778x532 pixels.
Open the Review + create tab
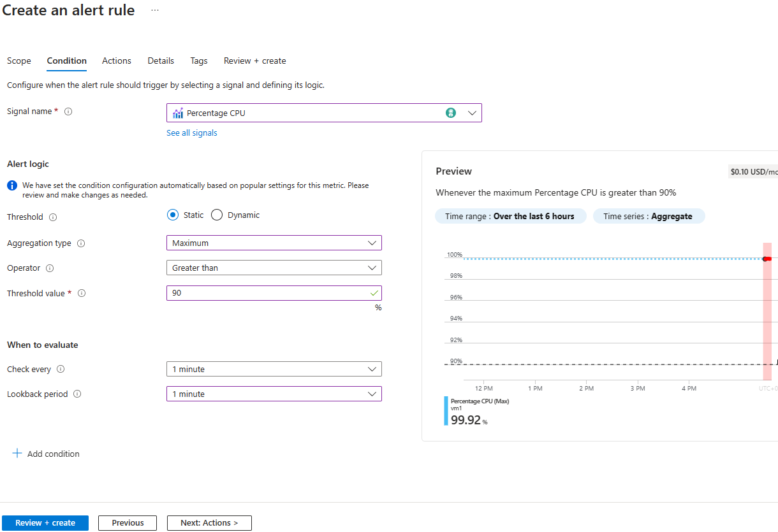pos(255,61)
